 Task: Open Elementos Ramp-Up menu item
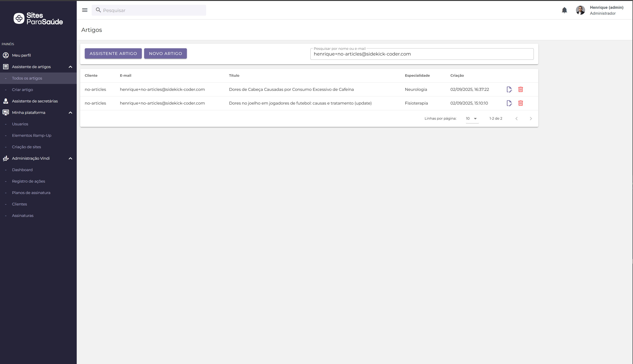38,135
